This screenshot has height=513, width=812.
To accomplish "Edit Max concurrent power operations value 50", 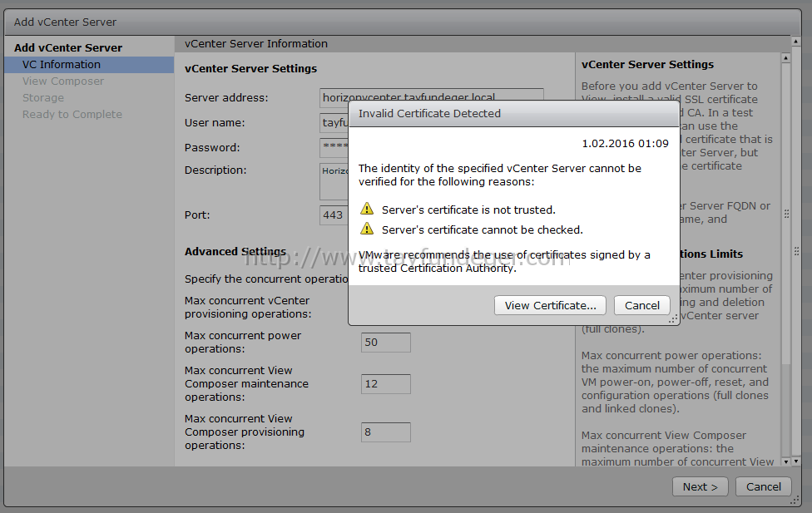I will tap(386, 343).
